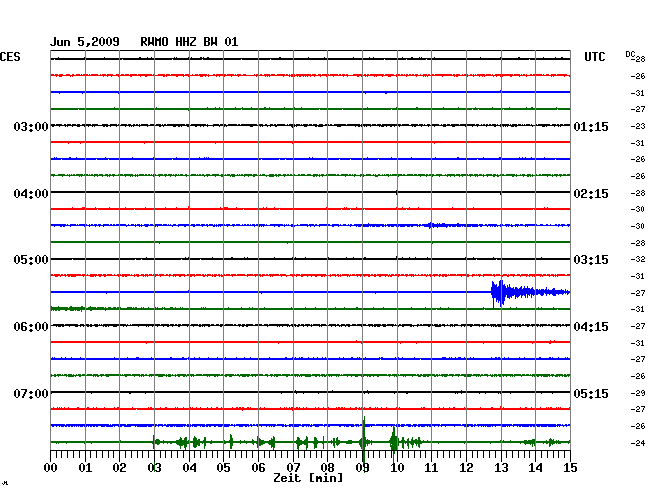Select the UTC time label "02:15"
The width and height of the screenshot is (650, 494).
(591, 194)
